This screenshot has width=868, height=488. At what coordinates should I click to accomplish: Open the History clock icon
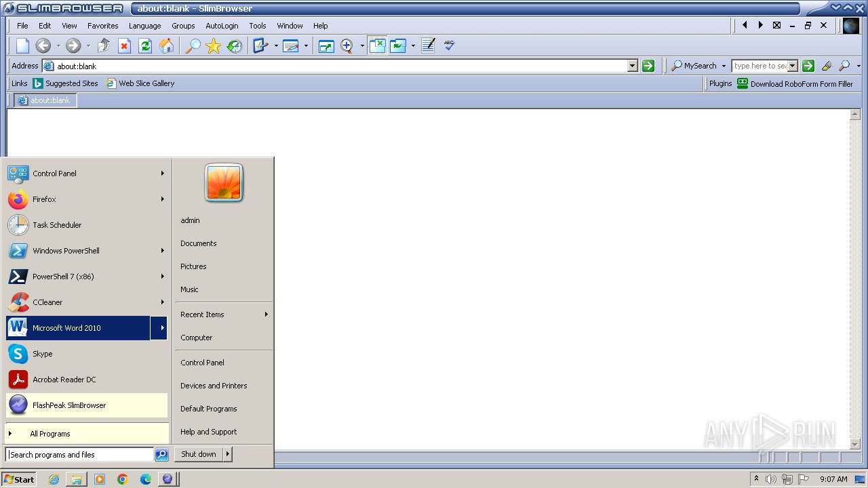pos(235,45)
